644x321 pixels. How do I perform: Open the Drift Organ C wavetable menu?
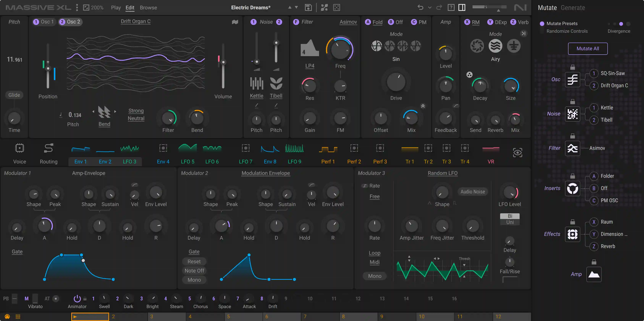coord(136,22)
